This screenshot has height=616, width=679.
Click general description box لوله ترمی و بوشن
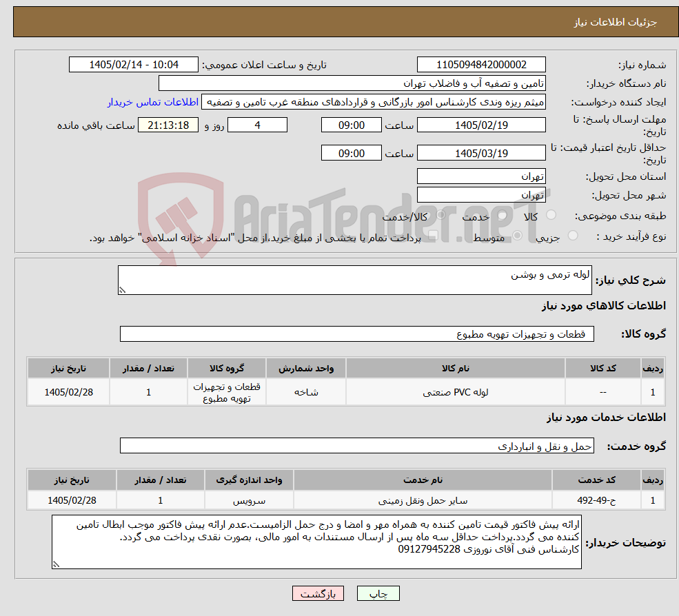click(354, 280)
